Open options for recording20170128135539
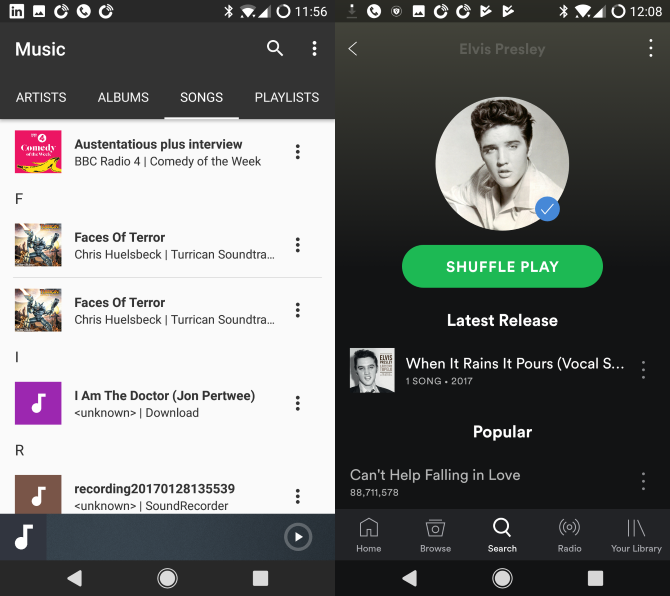 click(298, 496)
